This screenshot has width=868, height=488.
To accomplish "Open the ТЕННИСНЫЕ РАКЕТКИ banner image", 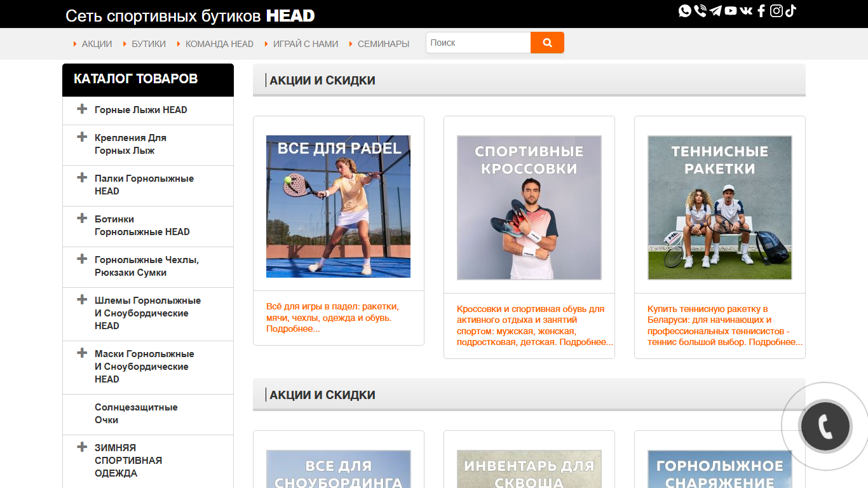I will (719, 208).
